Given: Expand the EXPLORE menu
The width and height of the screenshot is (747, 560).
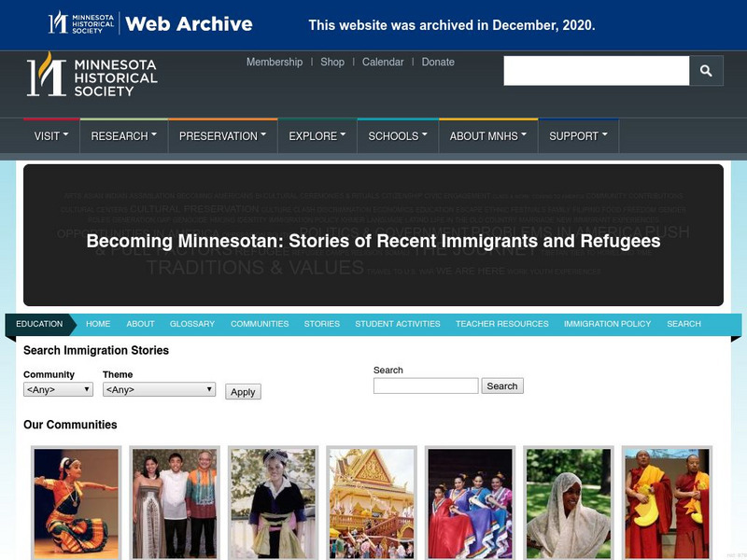Looking at the screenshot, I should pyautogui.click(x=317, y=136).
